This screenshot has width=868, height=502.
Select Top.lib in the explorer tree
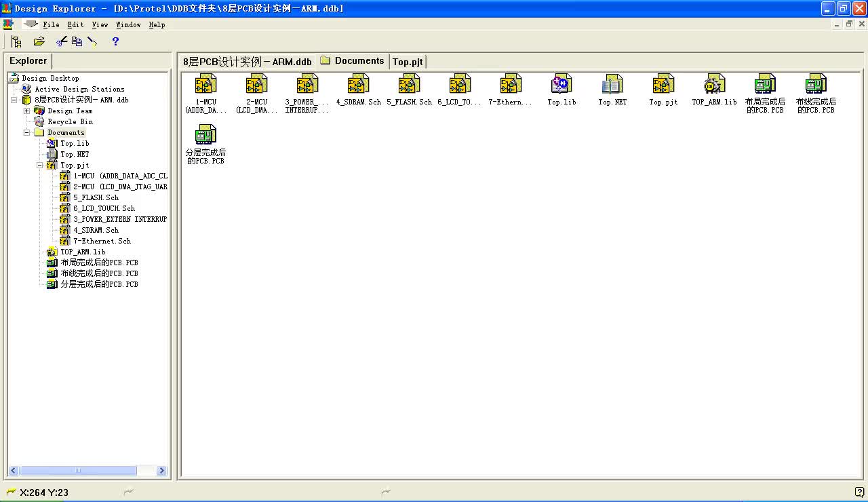point(75,143)
